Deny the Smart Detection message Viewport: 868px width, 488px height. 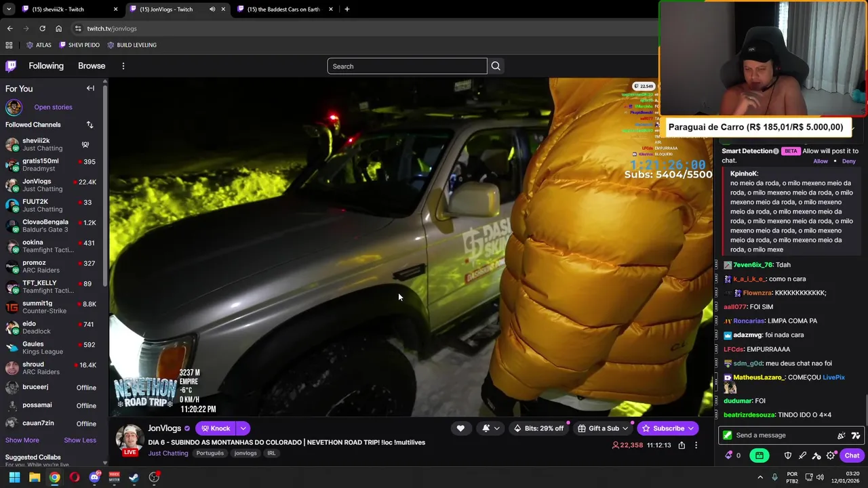click(x=849, y=161)
